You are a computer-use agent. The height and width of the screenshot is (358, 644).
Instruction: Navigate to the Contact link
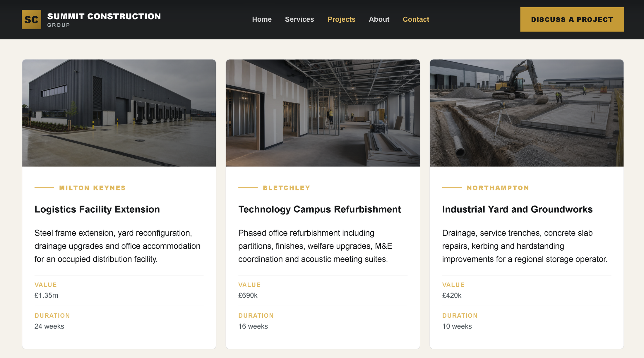click(x=416, y=19)
